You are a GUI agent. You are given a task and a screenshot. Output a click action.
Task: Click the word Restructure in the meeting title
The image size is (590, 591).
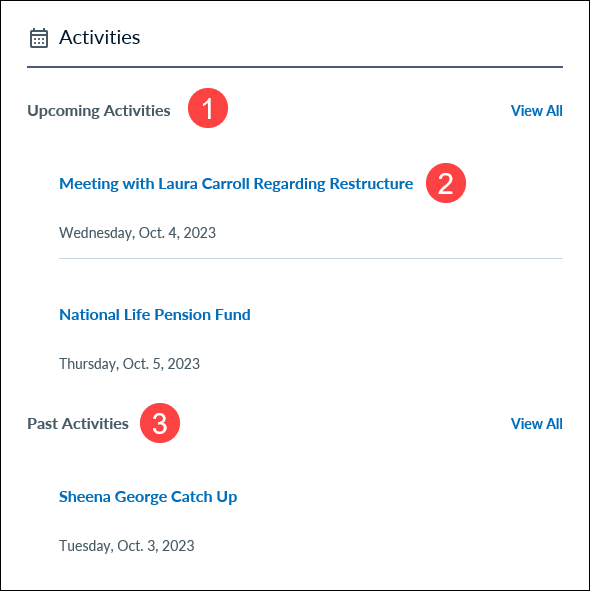tap(371, 184)
